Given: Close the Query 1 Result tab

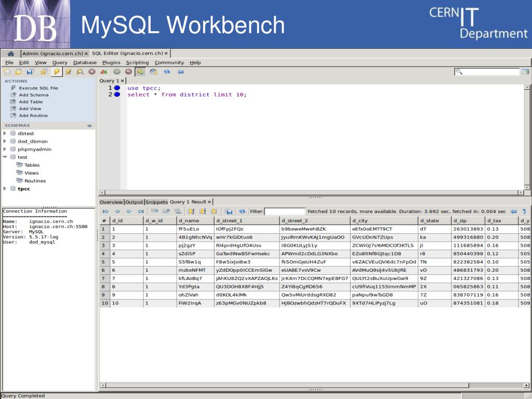Looking at the screenshot, I should click(209, 202).
